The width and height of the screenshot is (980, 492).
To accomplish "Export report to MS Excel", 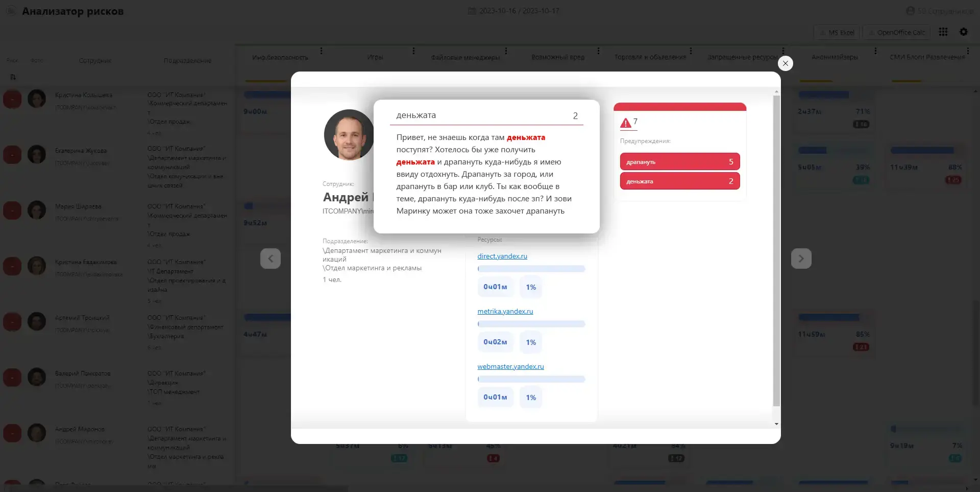I will 837,32.
